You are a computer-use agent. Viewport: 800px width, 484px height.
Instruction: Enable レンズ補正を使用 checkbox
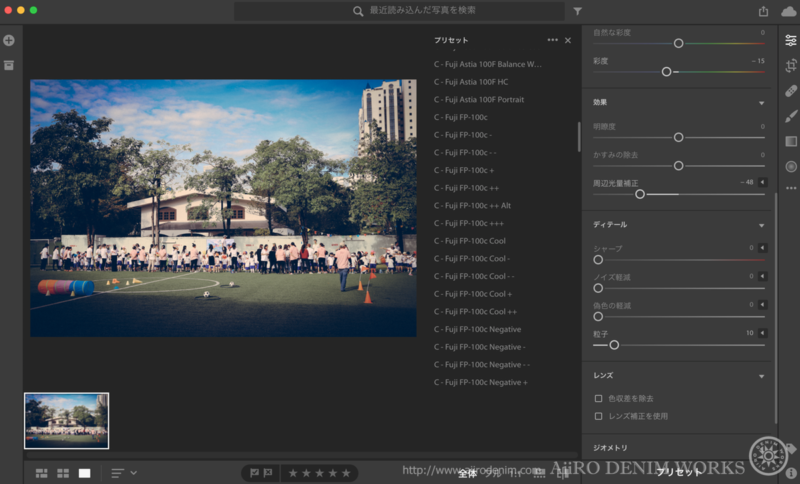pos(598,416)
